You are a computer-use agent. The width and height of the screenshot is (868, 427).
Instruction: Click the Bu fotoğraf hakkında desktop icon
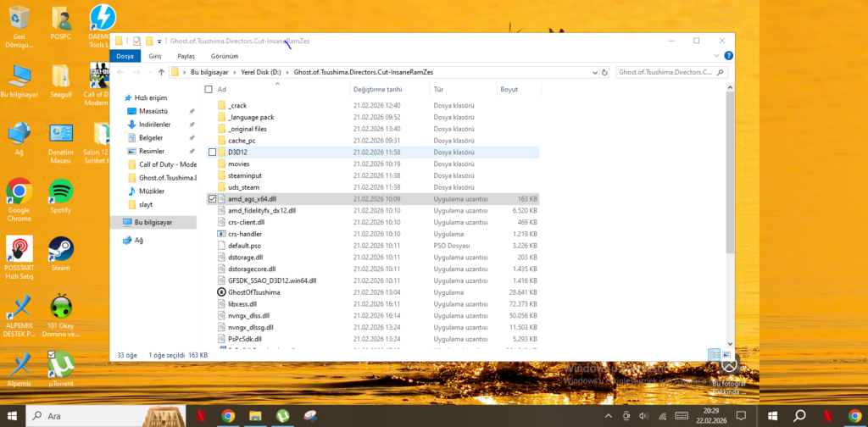coord(729,375)
